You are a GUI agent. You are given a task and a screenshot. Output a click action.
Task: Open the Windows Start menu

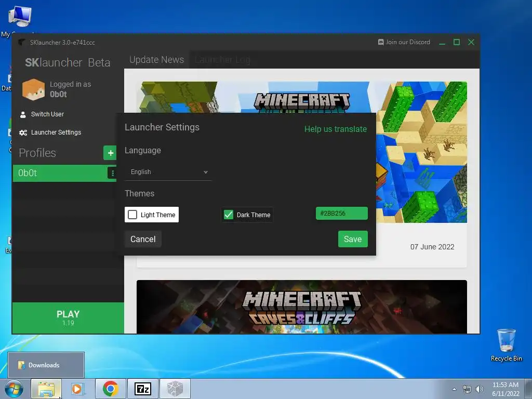pyautogui.click(x=14, y=389)
